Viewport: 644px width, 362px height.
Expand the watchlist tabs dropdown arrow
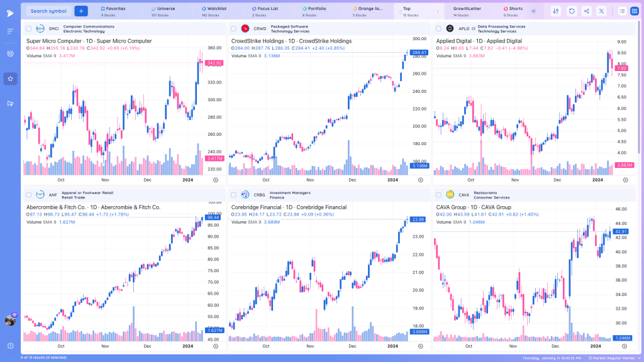[533, 11]
